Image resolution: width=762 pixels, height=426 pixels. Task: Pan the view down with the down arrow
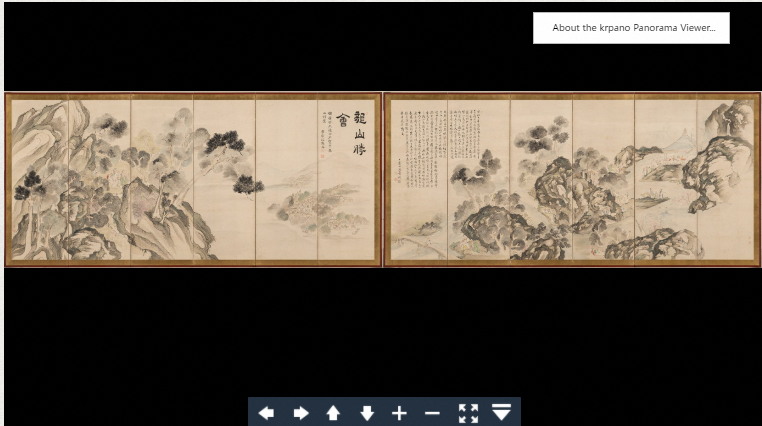(367, 413)
